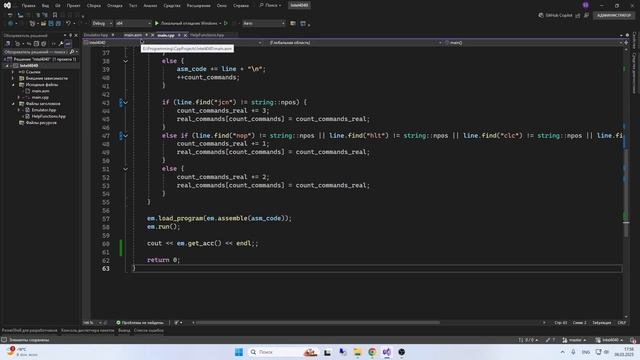Viewport: 640px width, 360px height.
Task: Switch to the Emulator.hpp editor tab
Action: pyautogui.click(x=96, y=35)
